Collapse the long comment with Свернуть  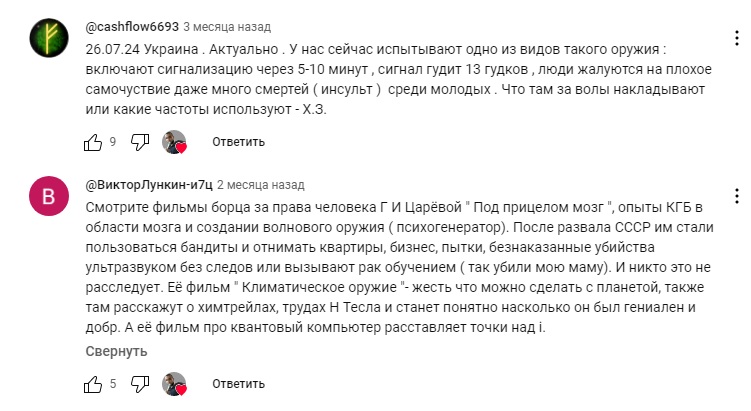pos(116,352)
